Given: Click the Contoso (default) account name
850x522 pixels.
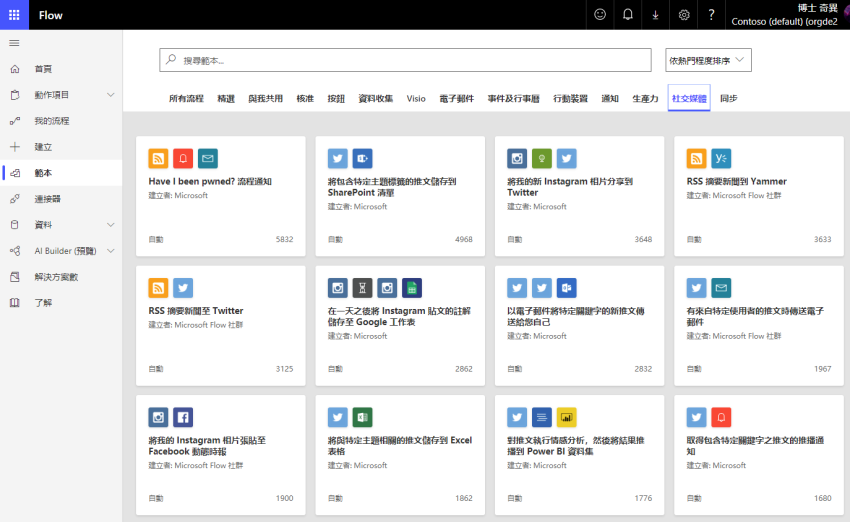Looking at the screenshot, I should pyautogui.click(x=784, y=22).
